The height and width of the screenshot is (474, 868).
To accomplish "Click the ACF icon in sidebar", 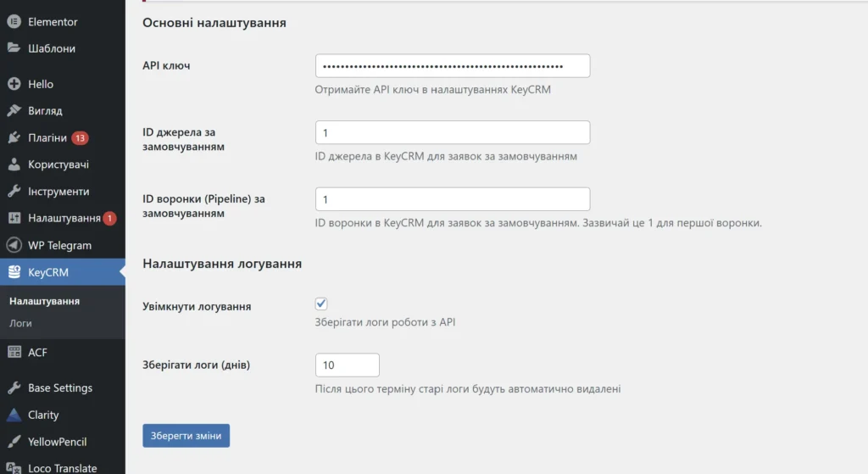I will 14,352.
